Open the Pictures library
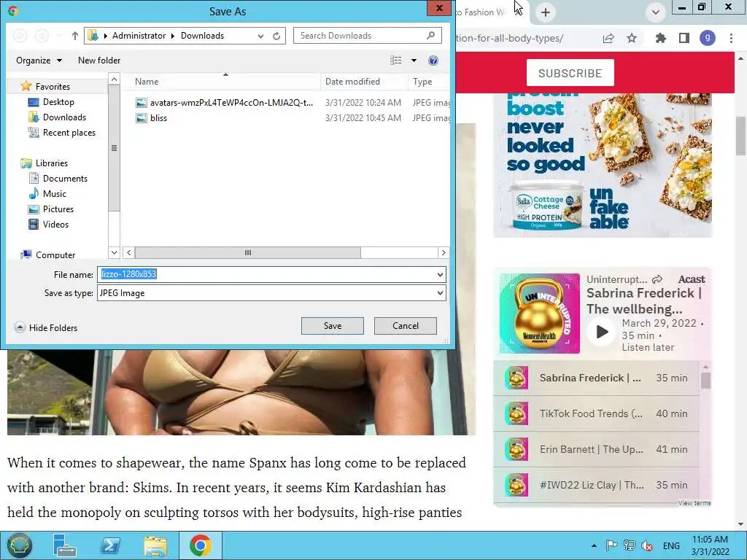Screen dimensions: 747x560 58,209
